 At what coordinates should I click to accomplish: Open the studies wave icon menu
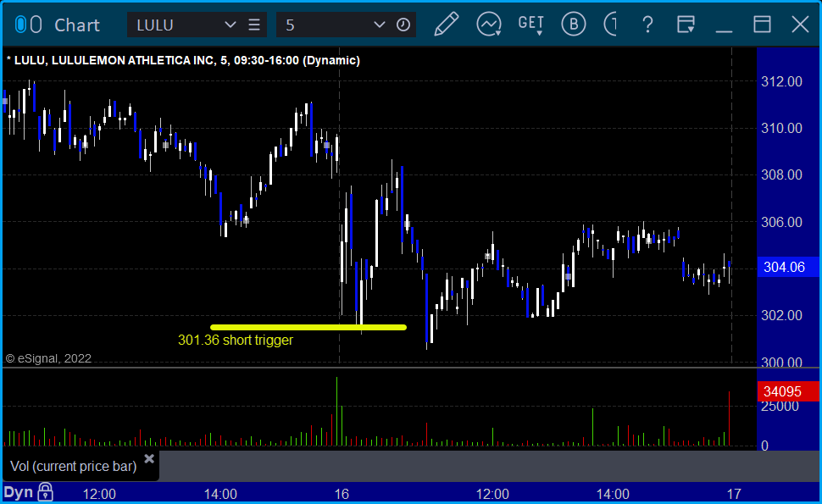[x=489, y=24]
